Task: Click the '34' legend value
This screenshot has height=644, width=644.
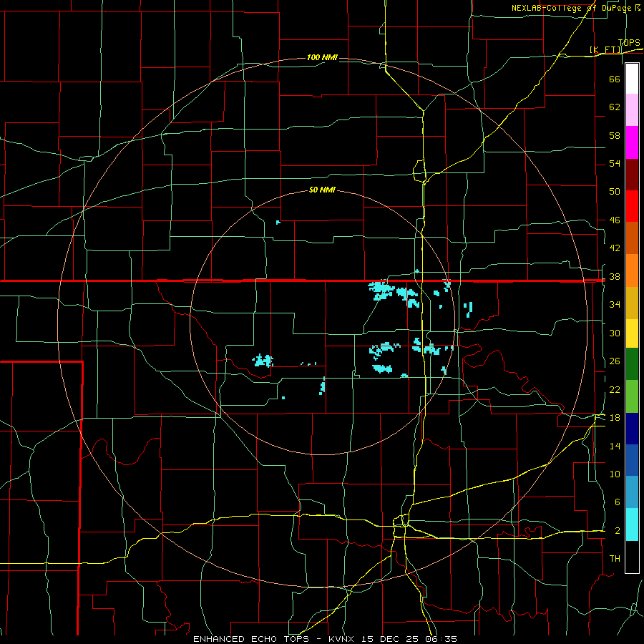Action: click(615, 305)
